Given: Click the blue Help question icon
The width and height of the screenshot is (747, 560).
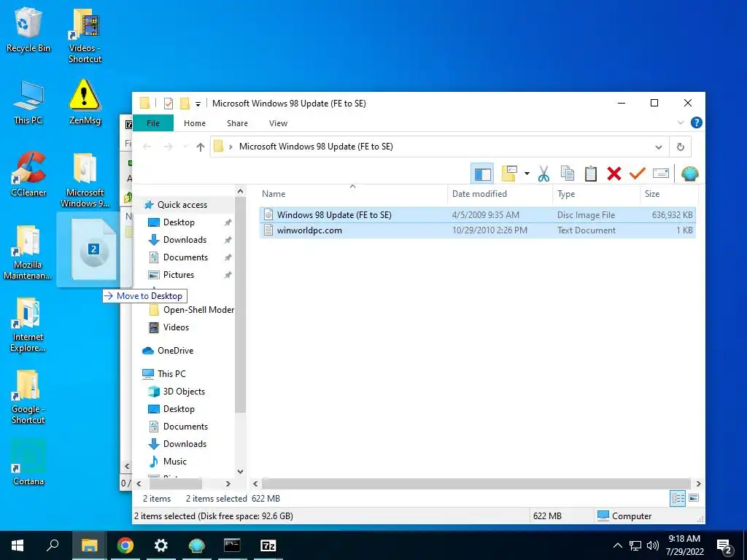Looking at the screenshot, I should [x=696, y=122].
